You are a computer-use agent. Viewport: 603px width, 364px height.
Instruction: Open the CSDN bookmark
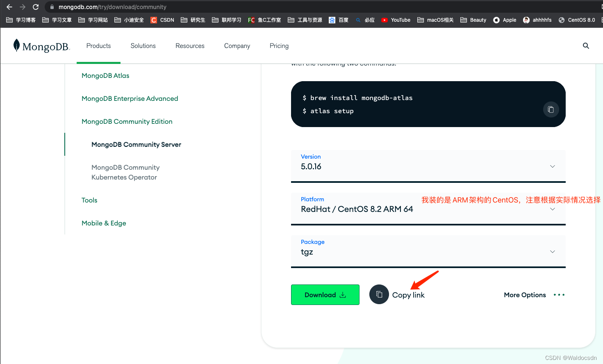pyautogui.click(x=162, y=20)
